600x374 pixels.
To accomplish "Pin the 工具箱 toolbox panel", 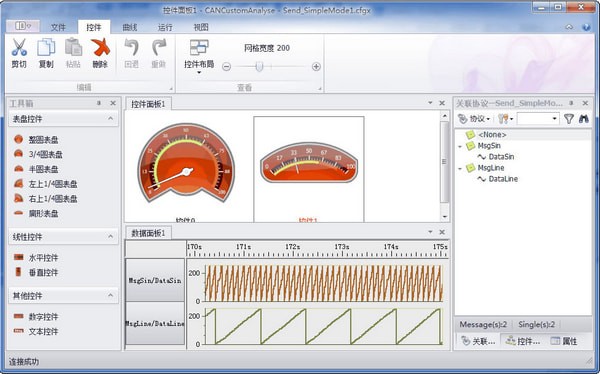I will pos(99,103).
